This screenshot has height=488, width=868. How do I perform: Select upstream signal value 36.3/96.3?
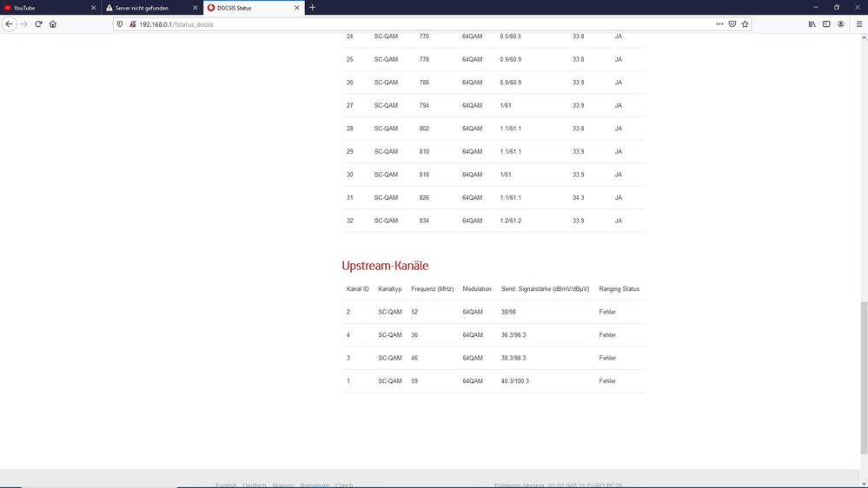click(514, 334)
